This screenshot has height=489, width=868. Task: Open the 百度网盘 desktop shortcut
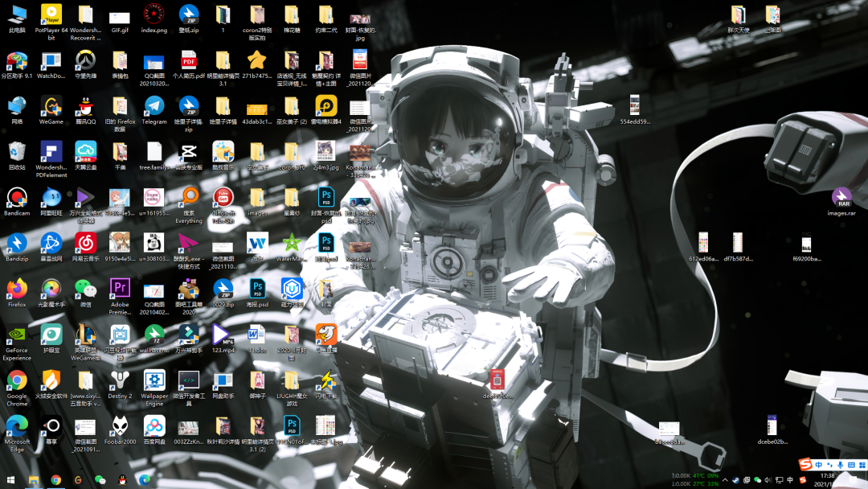154,430
